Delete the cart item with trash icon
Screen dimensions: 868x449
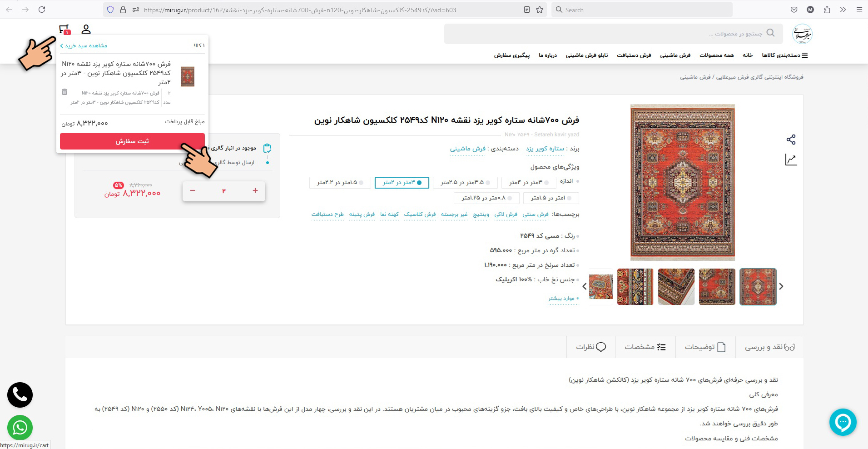pyautogui.click(x=64, y=92)
